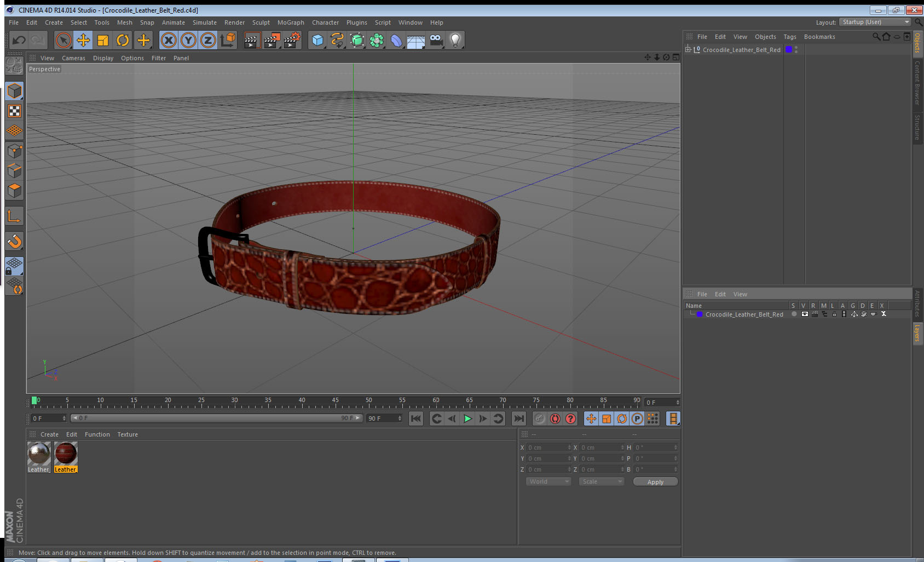Click Crocodile_Leather_Belt_Red layer color swatch
924x562 pixels.
click(700, 314)
